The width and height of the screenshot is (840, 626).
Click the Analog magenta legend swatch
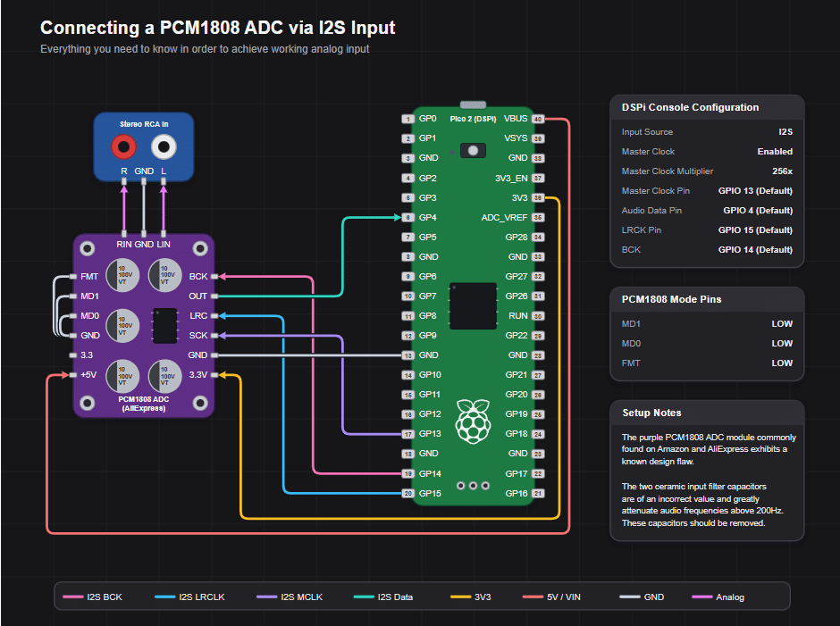(x=701, y=597)
